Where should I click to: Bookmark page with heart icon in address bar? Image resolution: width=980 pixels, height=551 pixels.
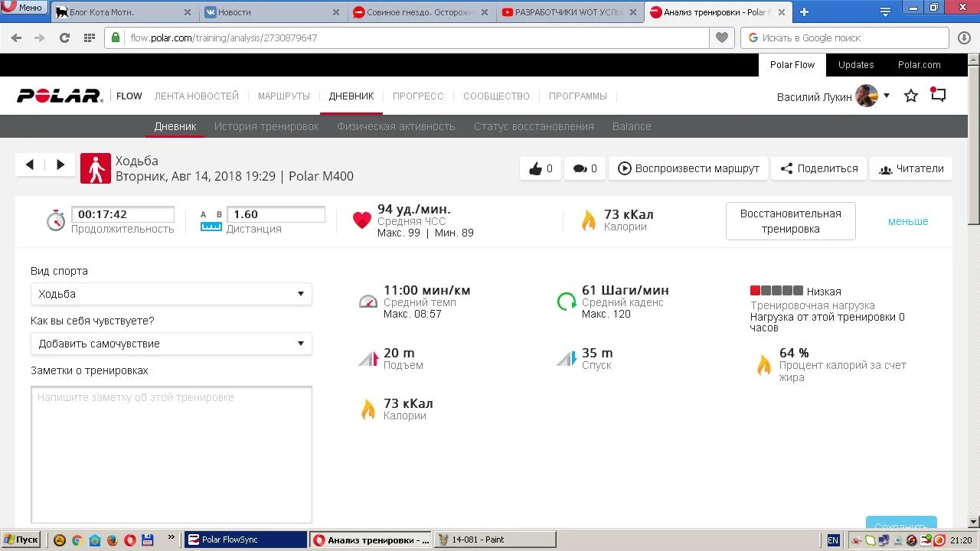[x=721, y=37]
